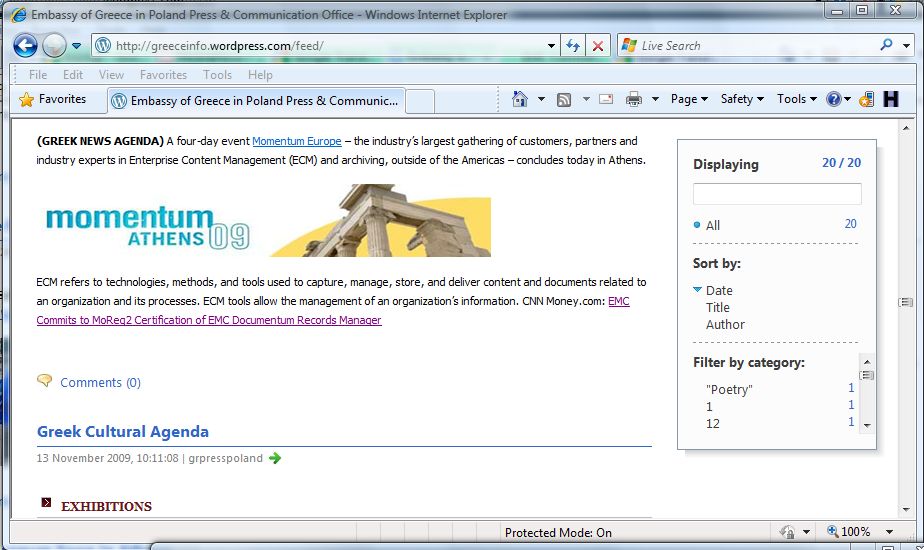This screenshot has width=924, height=550.
Task: Open the Momentum Europe link
Action: (296, 142)
